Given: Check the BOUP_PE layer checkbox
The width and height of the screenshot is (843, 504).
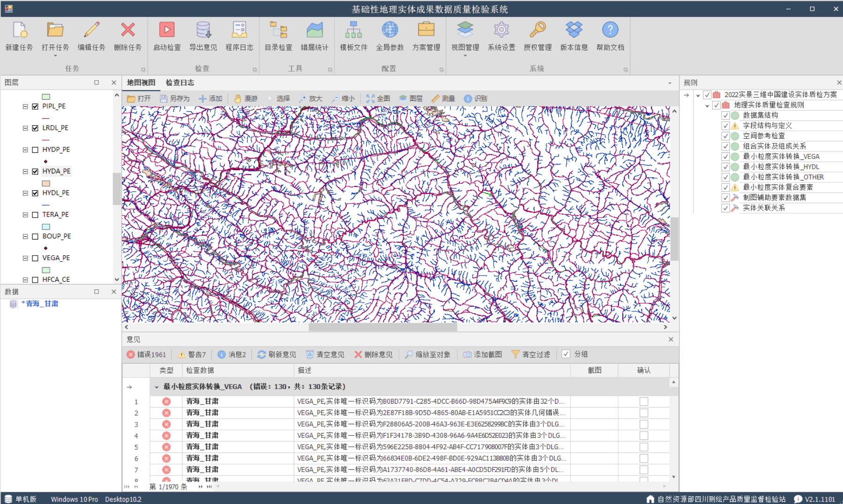Looking at the screenshot, I should (x=35, y=237).
